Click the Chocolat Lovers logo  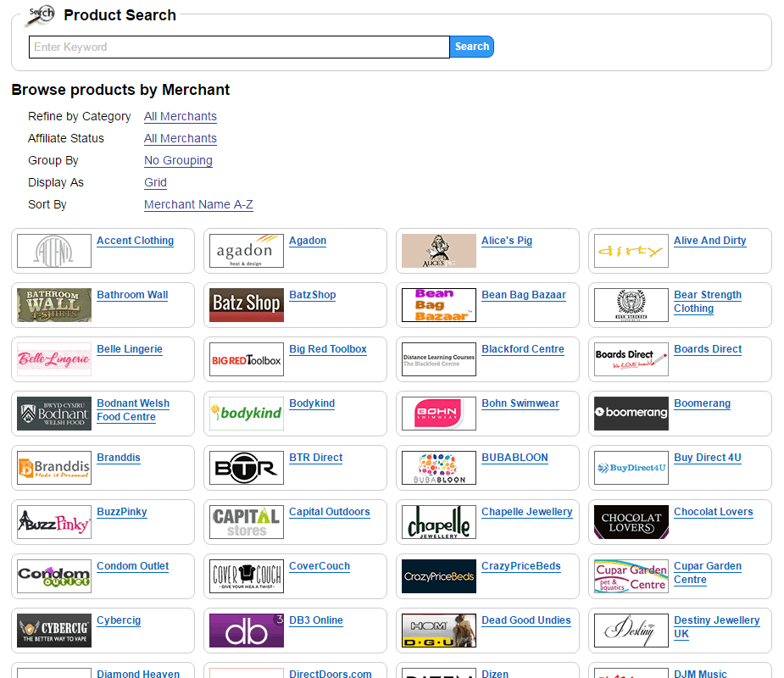pos(631,522)
